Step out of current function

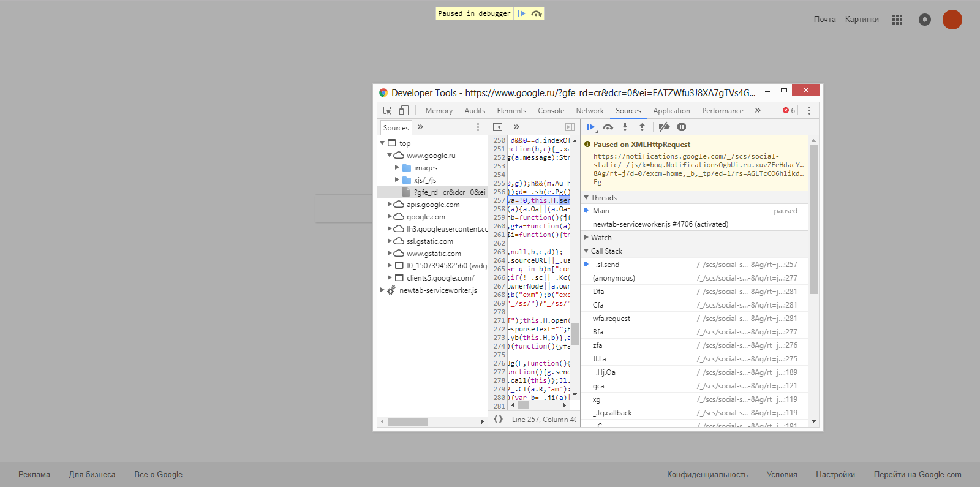pos(642,127)
